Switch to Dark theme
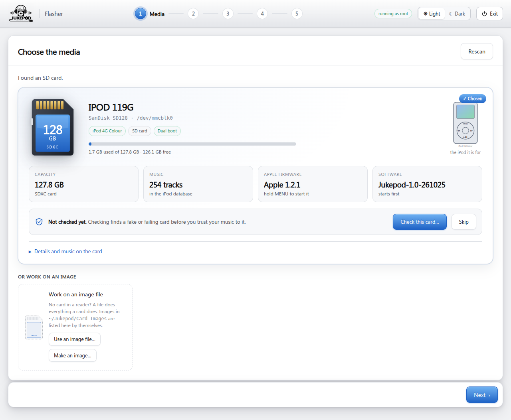 [457, 14]
